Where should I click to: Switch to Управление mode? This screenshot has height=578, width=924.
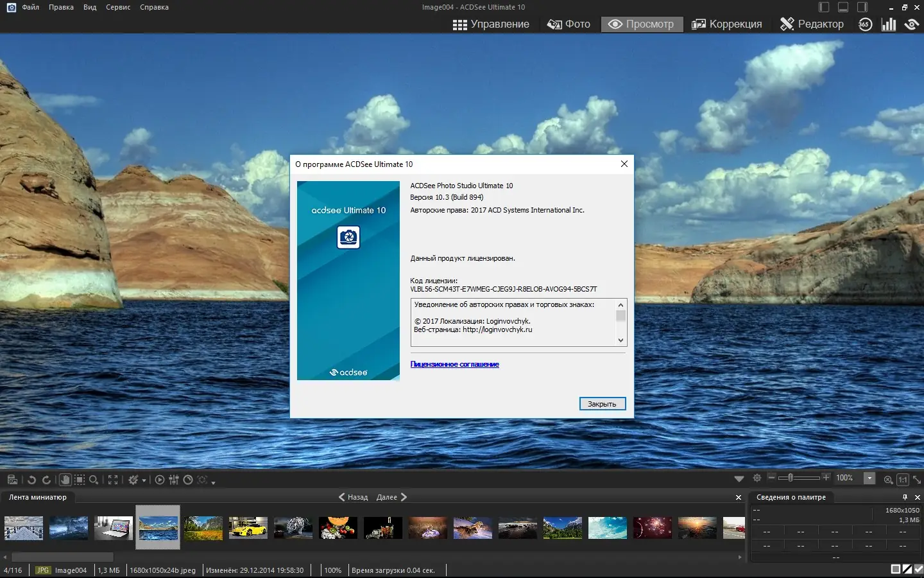(491, 24)
